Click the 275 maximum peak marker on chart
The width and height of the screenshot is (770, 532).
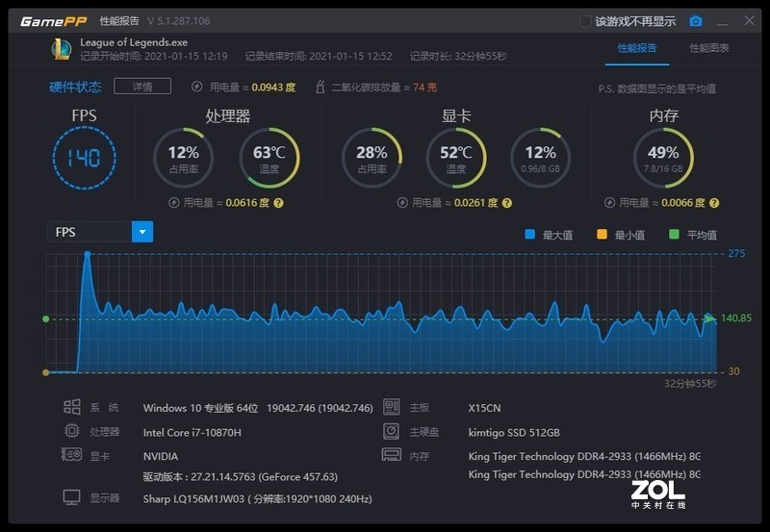[x=88, y=254]
